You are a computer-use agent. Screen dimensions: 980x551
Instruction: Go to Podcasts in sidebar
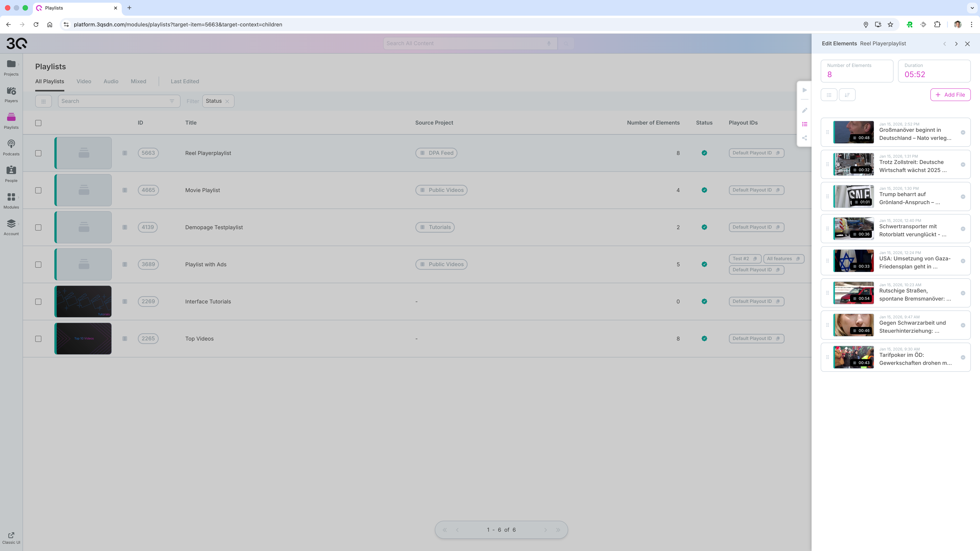point(11,147)
